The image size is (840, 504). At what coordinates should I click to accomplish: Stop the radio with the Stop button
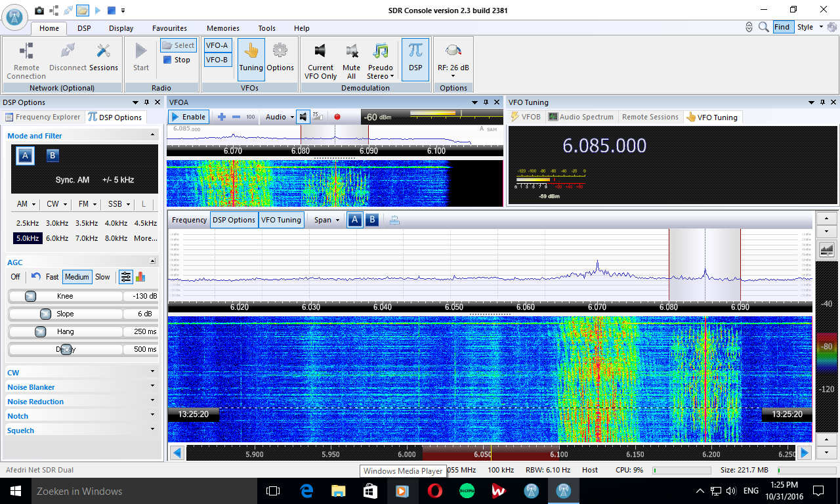click(177, 60)
